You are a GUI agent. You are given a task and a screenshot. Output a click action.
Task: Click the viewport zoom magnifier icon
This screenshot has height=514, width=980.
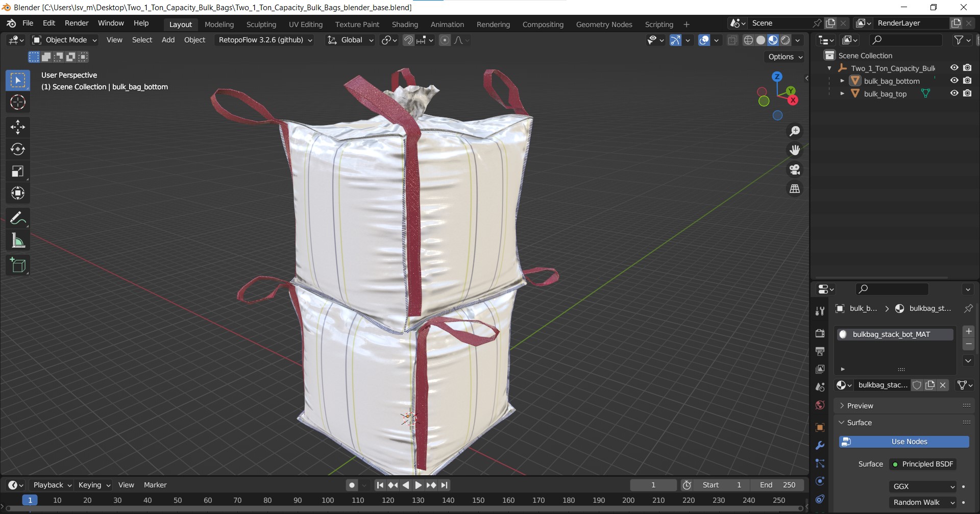(795, 131)
